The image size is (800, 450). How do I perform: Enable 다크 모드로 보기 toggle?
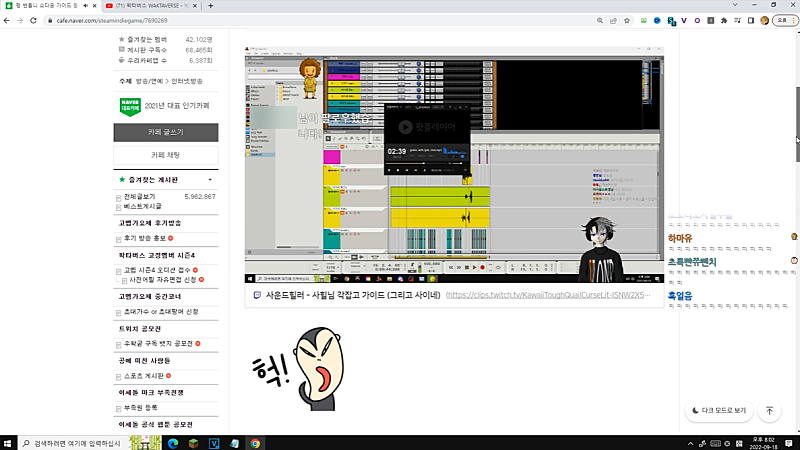click(x=719, y=410)
